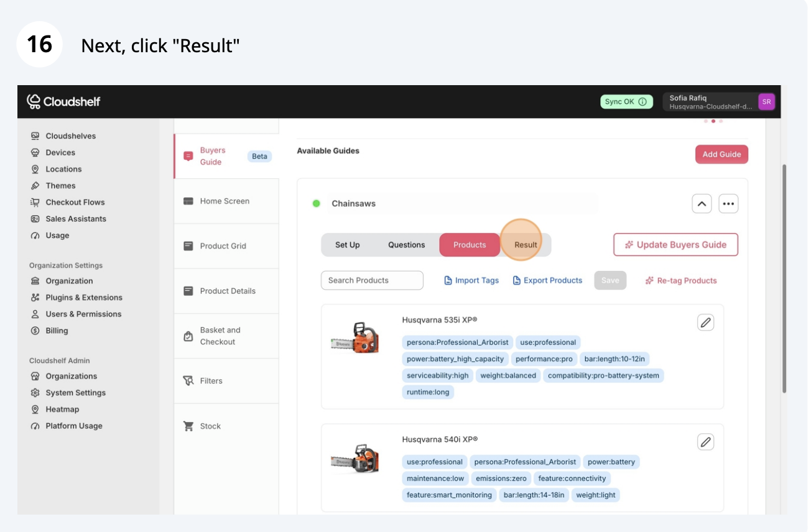
Task: Click Update Buyers Guide
Action: [675, 245]
